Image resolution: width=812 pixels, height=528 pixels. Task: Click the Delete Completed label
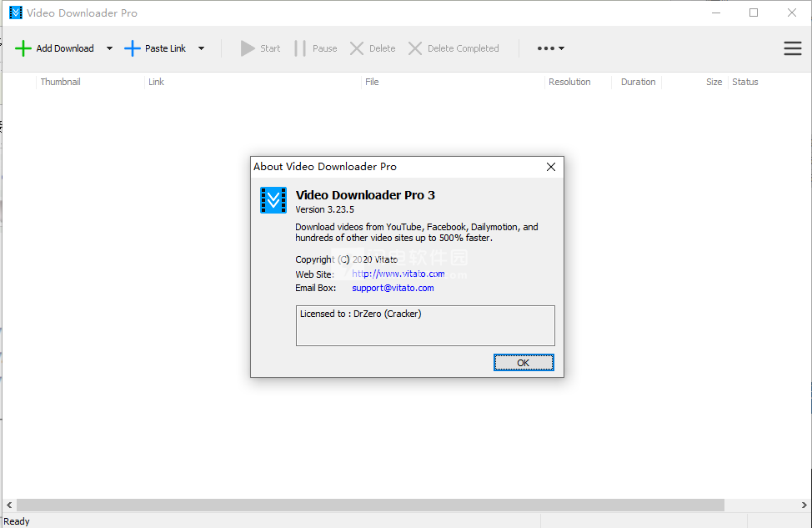tap(464, 48)
